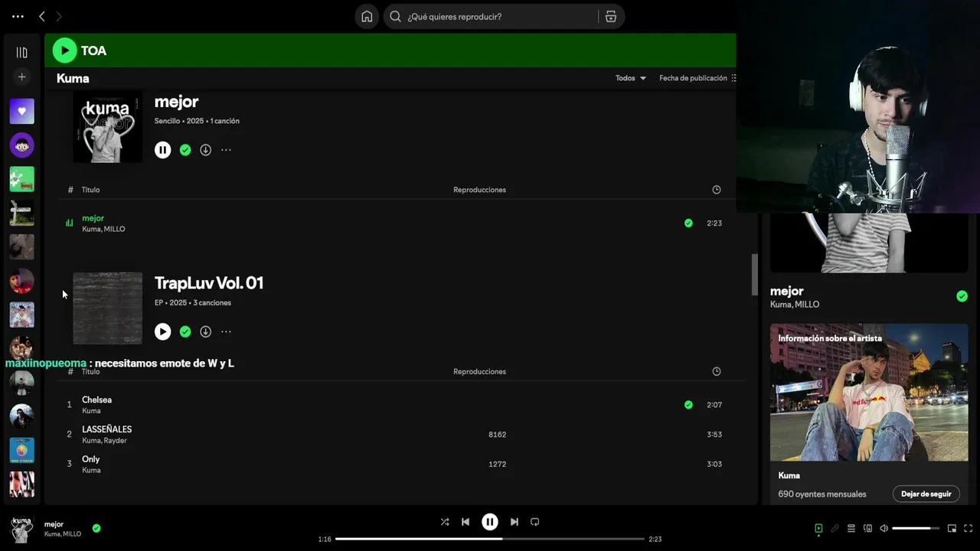Open the now playing cover thumbnail in the bottom bar
The height and width of the screenshot is (551, 980).
click(21, 529)
